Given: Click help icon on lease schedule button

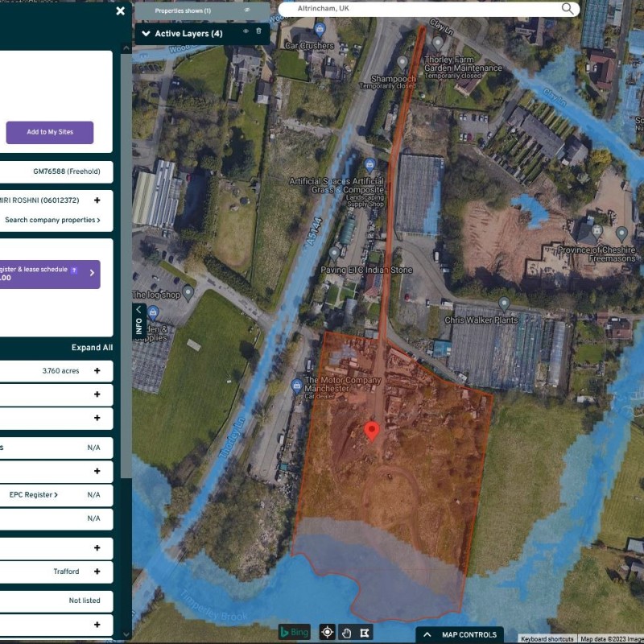Looking at the screenshot, I should [x=74, y=270].
